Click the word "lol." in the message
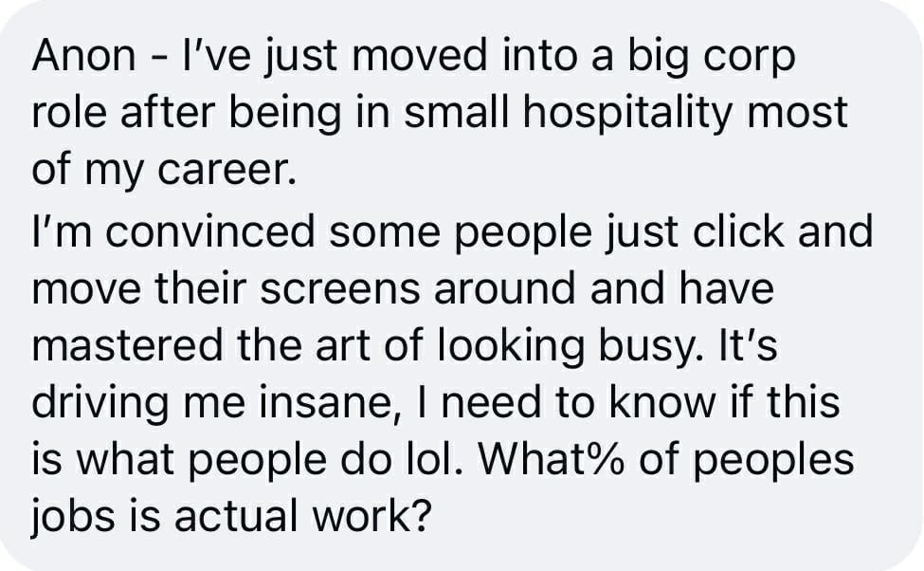Screen dimensions: 924x571 [x=432, y=461]
